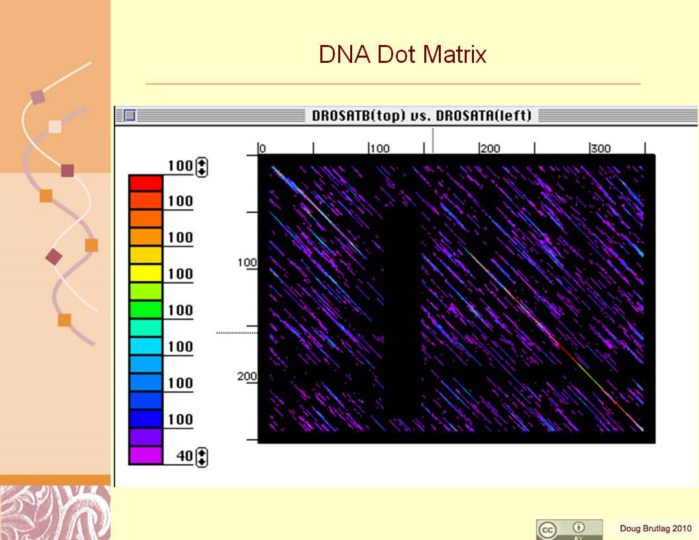699x540 pixels.
Task: Click the 300 mark on top axis
Action: [599, 148]
